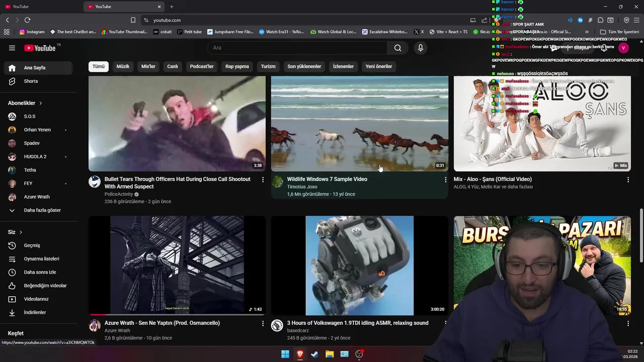Open the Bullet Tears shootout thumbnail
The image size is (644, 362).
click(x=177, y=124)
